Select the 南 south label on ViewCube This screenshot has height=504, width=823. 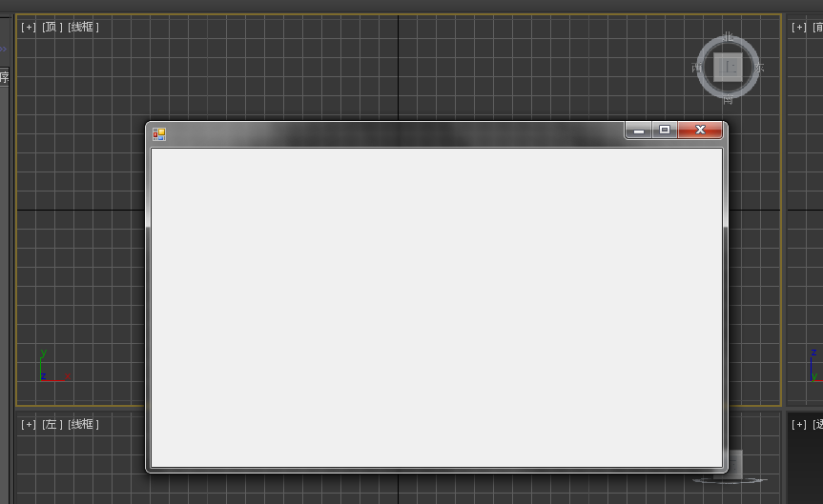tap(728, 99)
